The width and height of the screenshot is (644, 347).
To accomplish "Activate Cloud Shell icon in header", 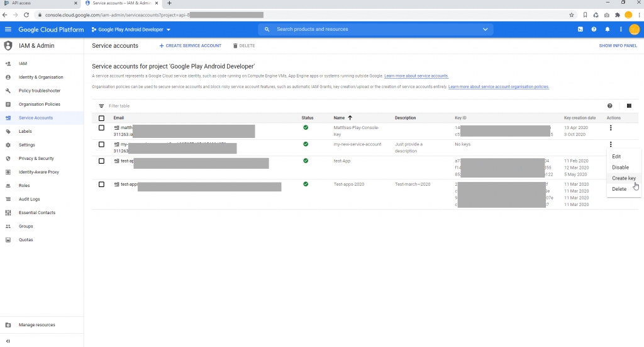I will (x=580, y=29).
